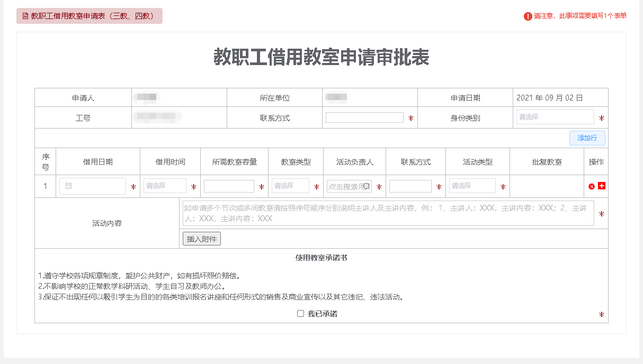Image resolution: width=643 pixels, height=364 pixels.
Task: Click the top 联系方式 input field
Action: point(364,117)
